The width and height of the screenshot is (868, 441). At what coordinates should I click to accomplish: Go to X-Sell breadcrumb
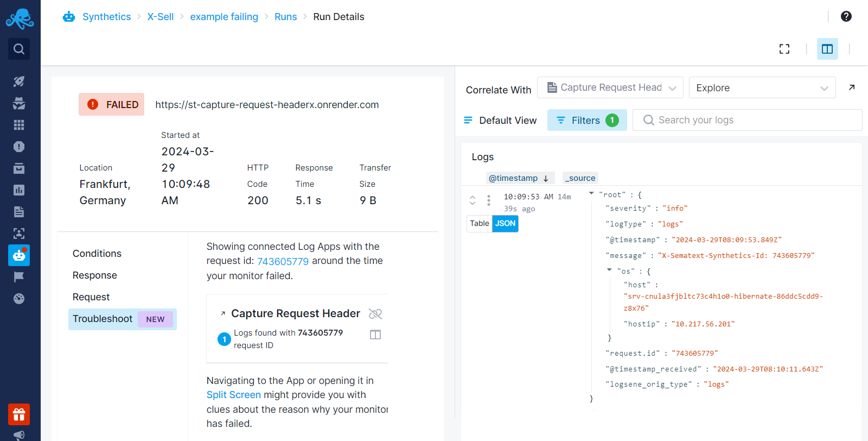click(161, 17)
